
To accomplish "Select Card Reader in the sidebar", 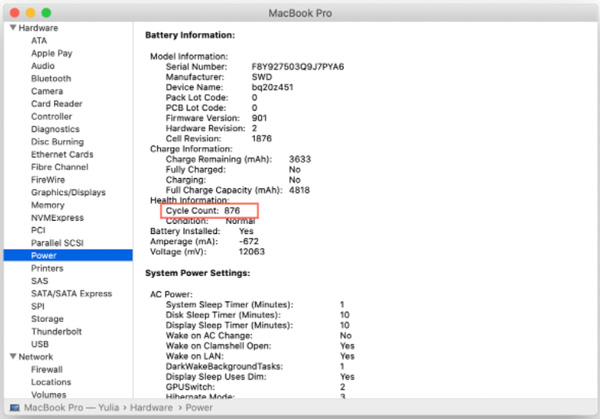I will click(x=57, y=104).
